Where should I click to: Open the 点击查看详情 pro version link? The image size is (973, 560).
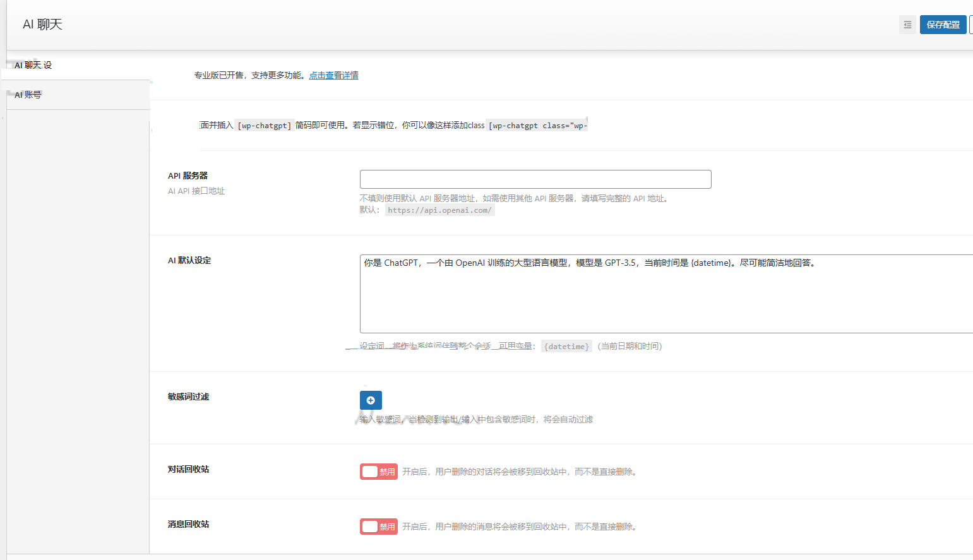[333, 74]
